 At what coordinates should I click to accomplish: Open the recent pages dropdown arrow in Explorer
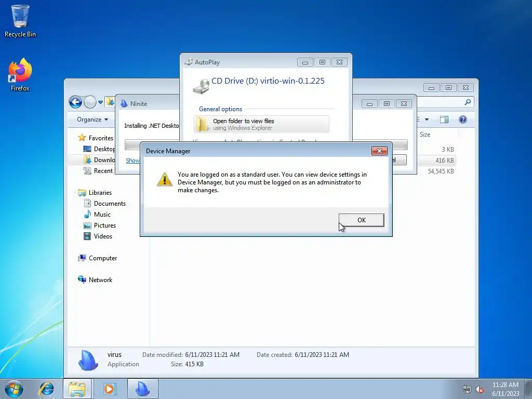point(100,102)
